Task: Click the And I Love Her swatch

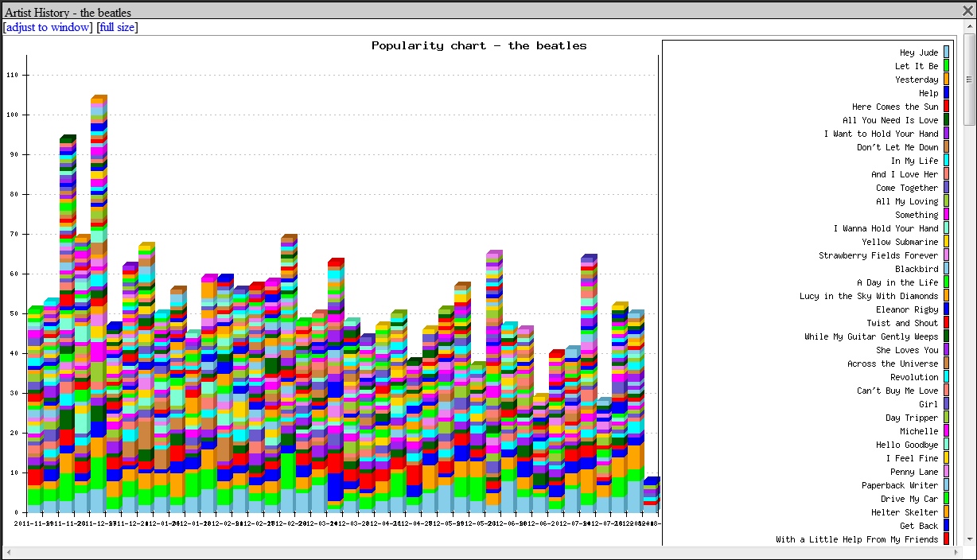Action: [946, 174]
